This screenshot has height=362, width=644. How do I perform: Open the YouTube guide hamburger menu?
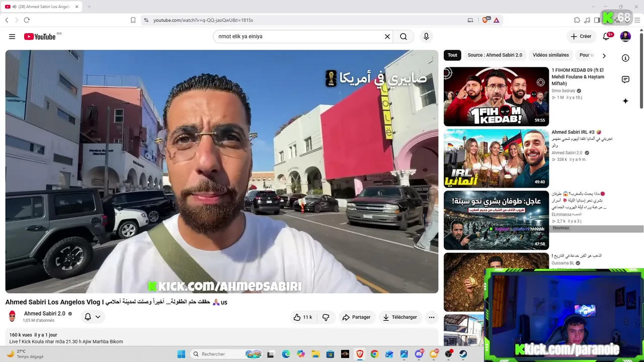pyautogui.click(x=12, y=36)
